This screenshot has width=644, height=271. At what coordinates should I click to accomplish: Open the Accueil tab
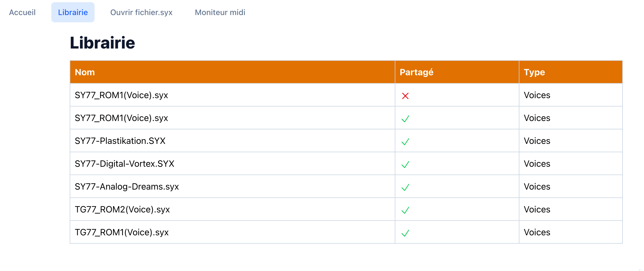coord(22,12)
